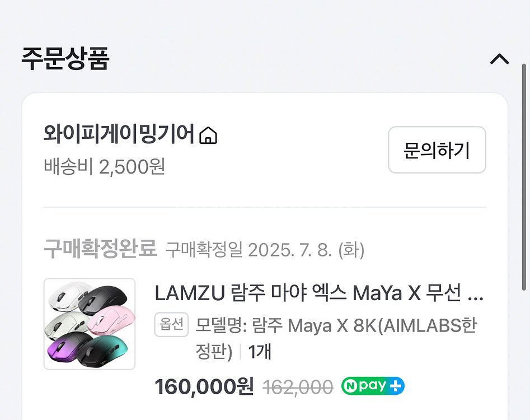Screen dimensions: 530x420
Task: Open the 문의하기 inquiry button
Action: coord(437,150)
